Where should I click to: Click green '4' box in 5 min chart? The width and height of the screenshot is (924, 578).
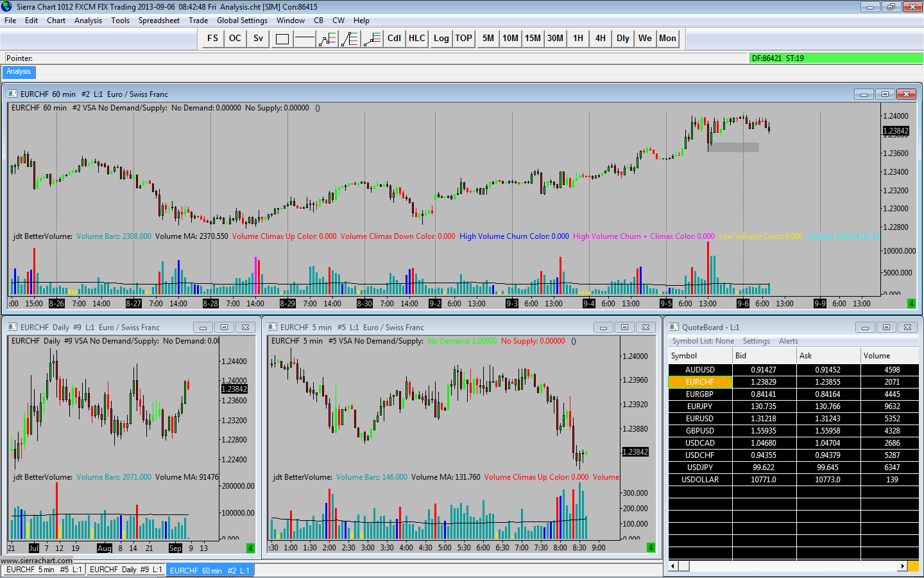[651, 548]
